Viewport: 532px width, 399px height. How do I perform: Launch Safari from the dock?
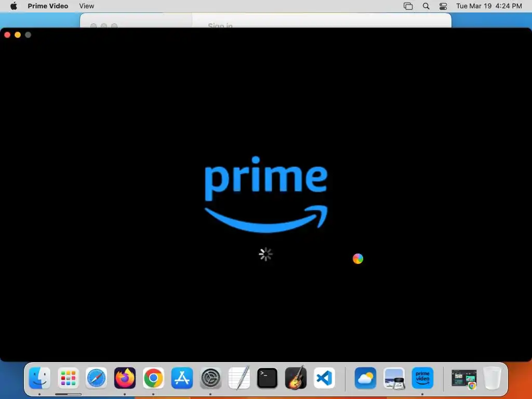point(96,378)
